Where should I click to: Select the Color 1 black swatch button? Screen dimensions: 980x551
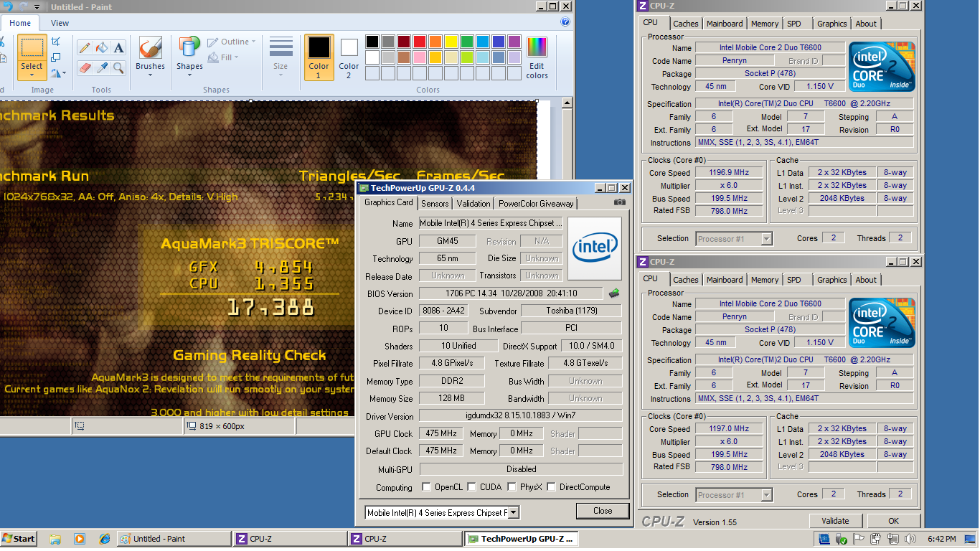pos(319,57)
